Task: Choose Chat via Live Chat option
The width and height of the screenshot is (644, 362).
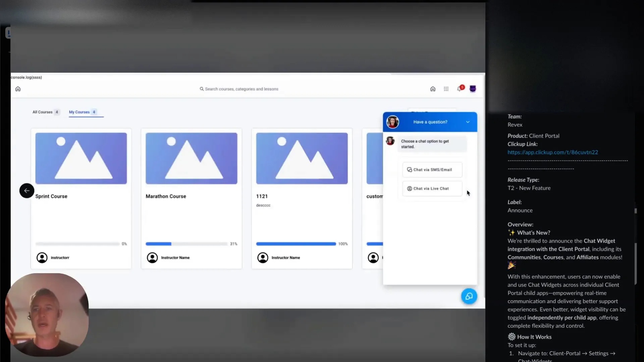Action: coord(432,188)
